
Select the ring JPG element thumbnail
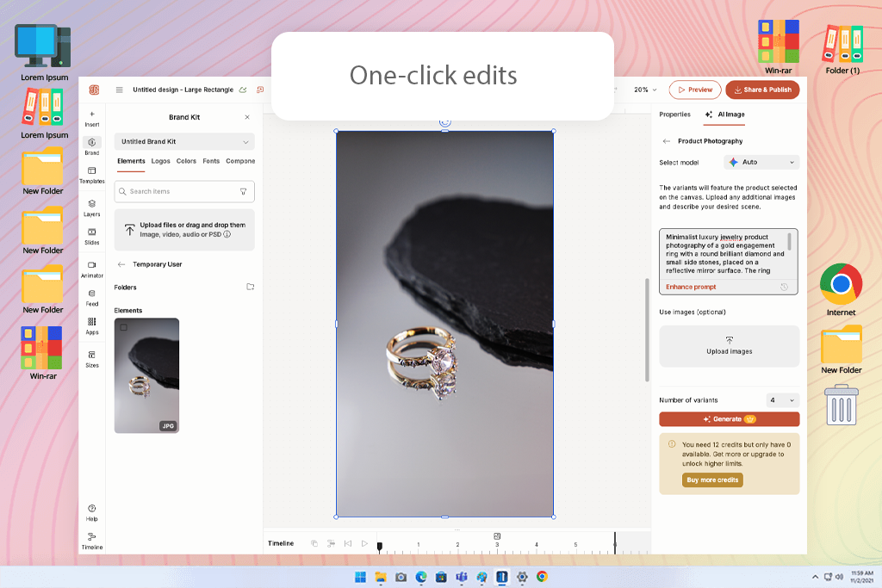(146, 375)
